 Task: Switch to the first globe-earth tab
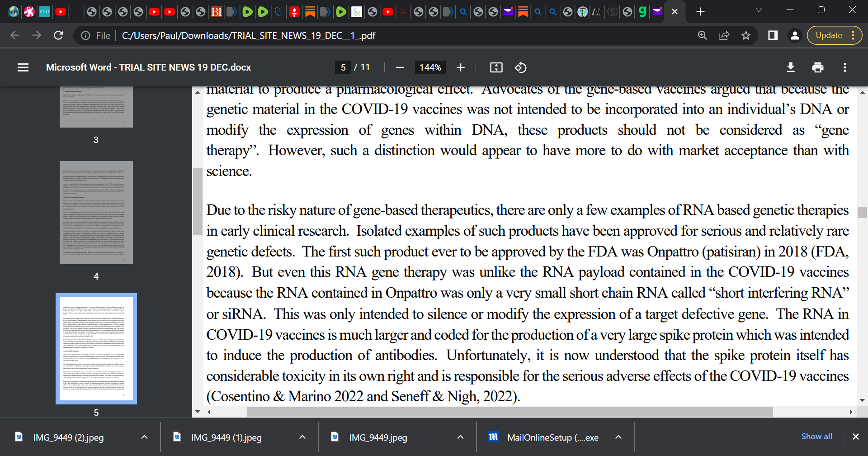coord(14,12)
